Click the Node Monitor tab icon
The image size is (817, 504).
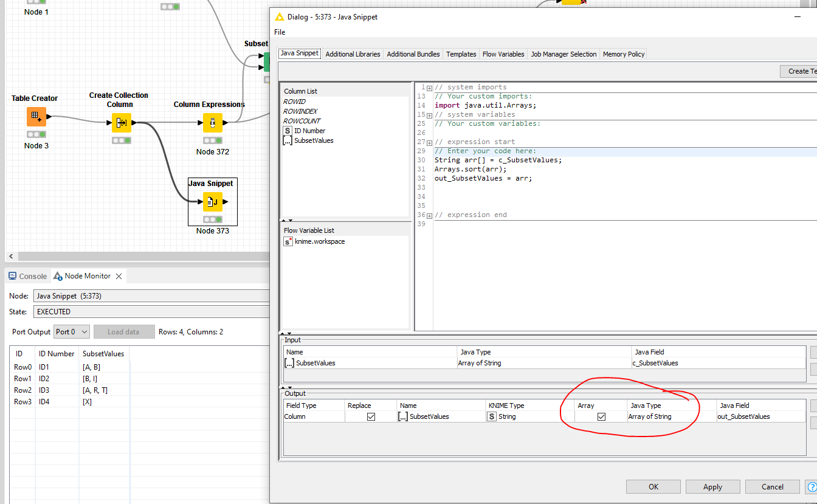click(58, 276)
